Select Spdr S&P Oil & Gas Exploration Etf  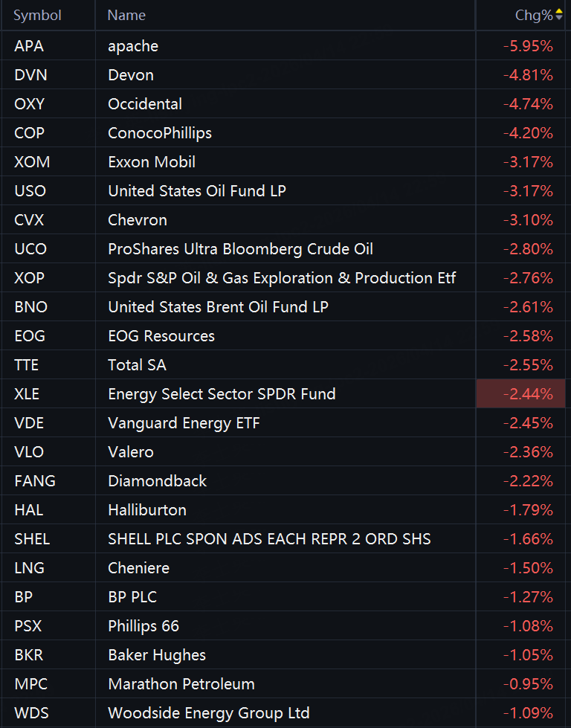point(282,278)
